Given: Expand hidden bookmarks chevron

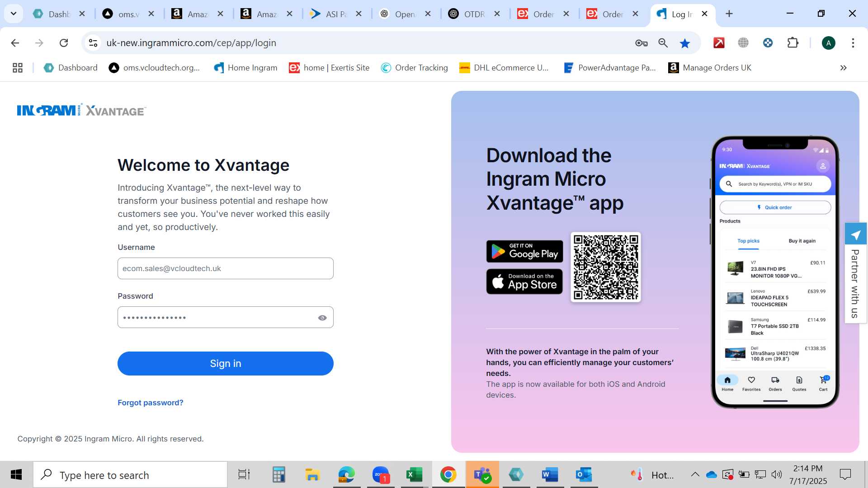Looking at the screenshot, I should coord(844,68).
